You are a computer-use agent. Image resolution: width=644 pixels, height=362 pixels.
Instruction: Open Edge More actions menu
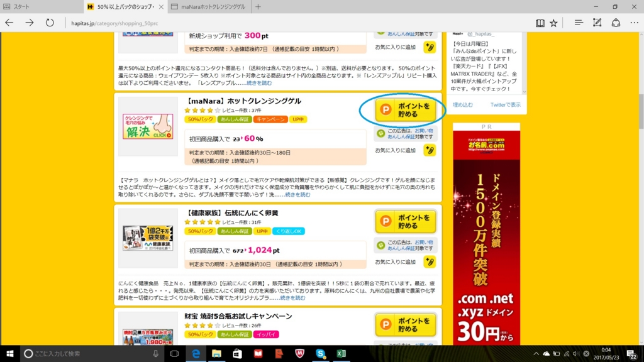(634, 23)
